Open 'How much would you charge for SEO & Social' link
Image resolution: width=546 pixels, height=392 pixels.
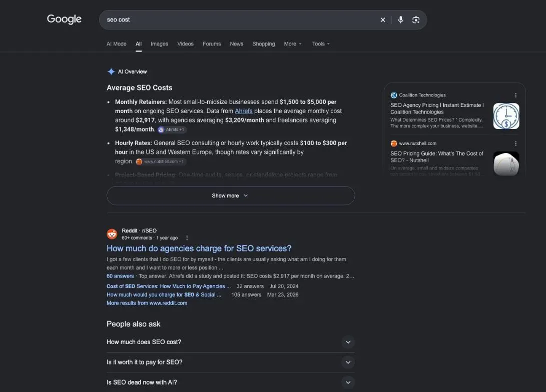[164, 294]
